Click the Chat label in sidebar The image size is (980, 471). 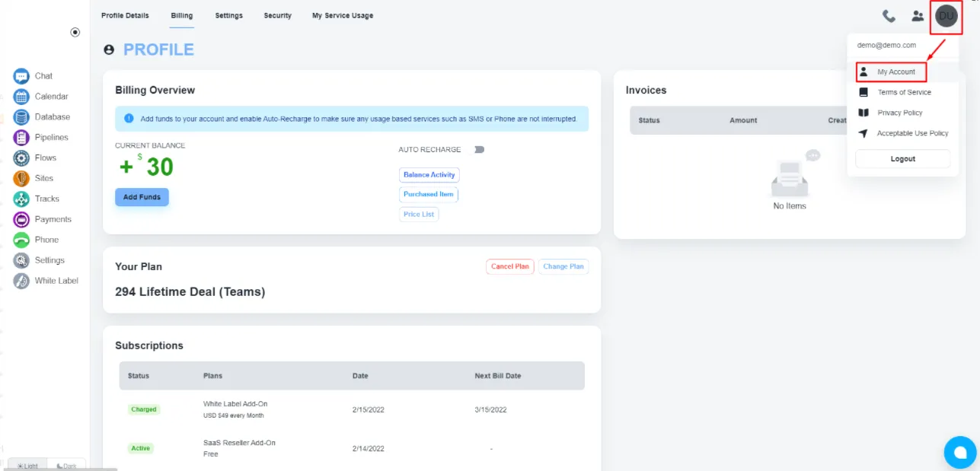(x=43, y=76)
